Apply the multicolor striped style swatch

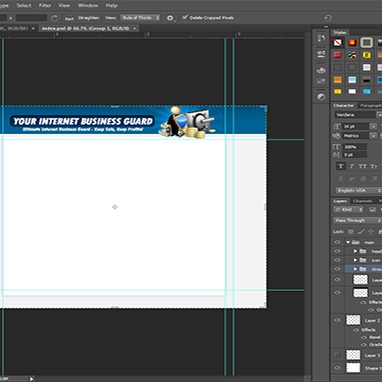(352, 55)
